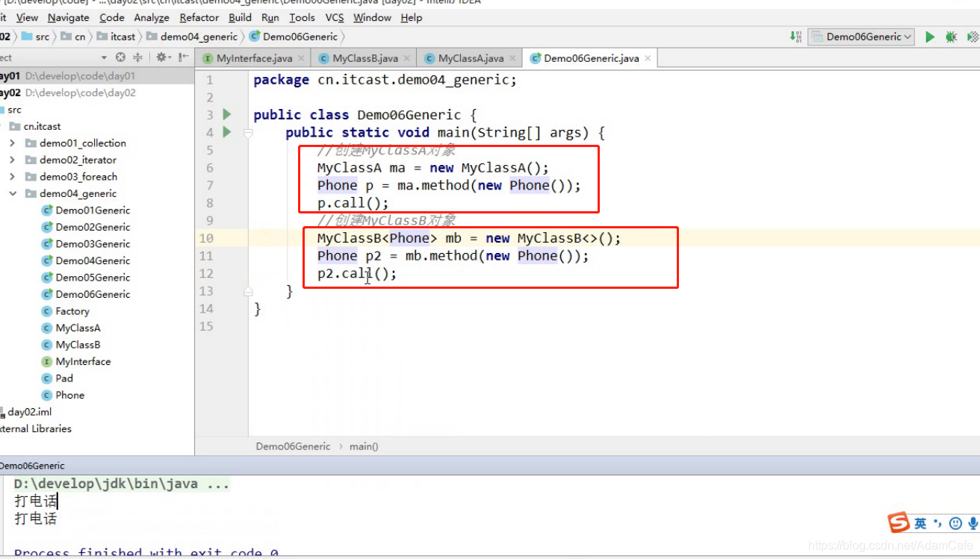
Task: Click itcast in the navigation breadcrumb
Action: [x=117, y=37]
